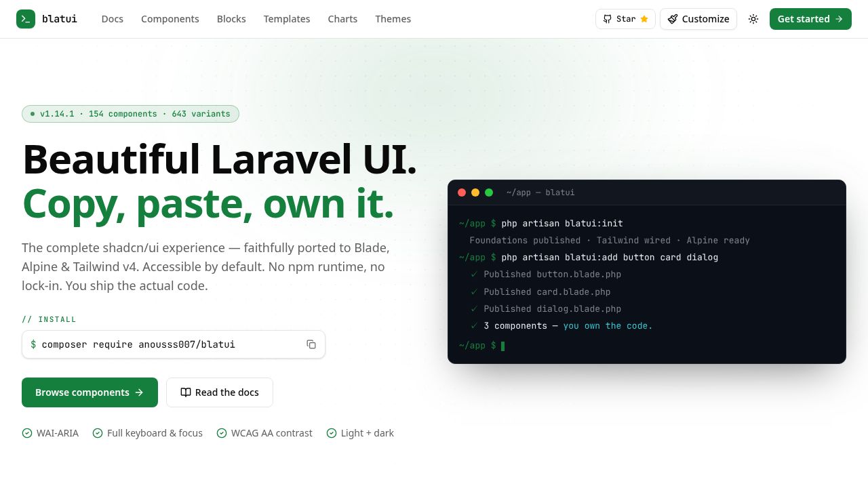Image resolution: width=868 pixels, height=488 pixels.
Task: Go to the Docs page
Action: pos(113,19)
